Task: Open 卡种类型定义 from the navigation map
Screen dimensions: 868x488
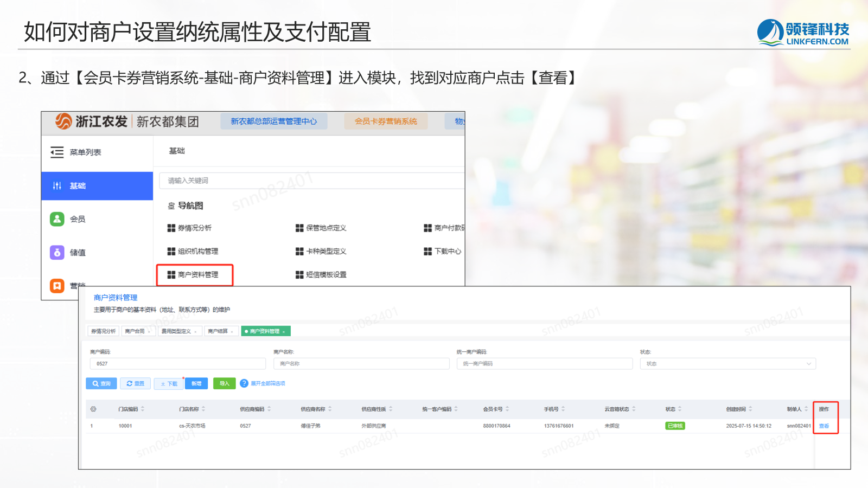Action: [325, 252]
